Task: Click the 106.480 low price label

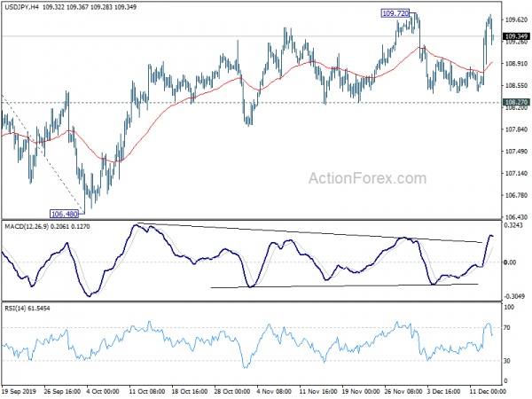Action: pos(64,214)
